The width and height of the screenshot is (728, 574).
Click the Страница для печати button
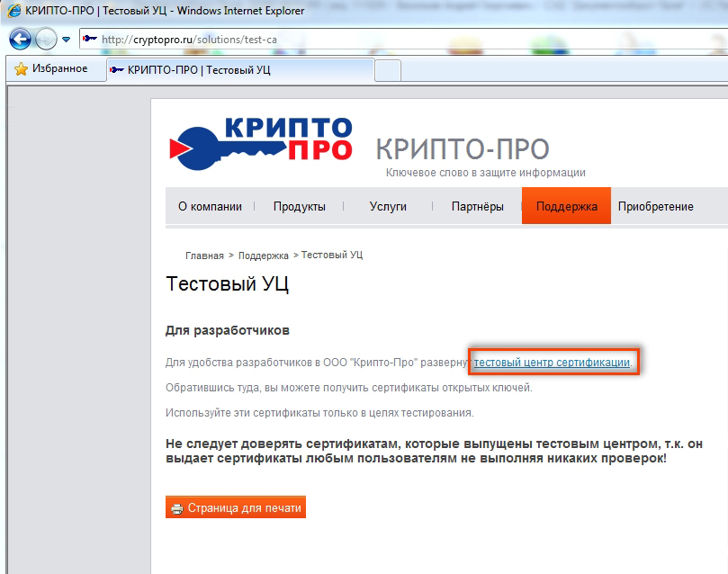(236, 507)
